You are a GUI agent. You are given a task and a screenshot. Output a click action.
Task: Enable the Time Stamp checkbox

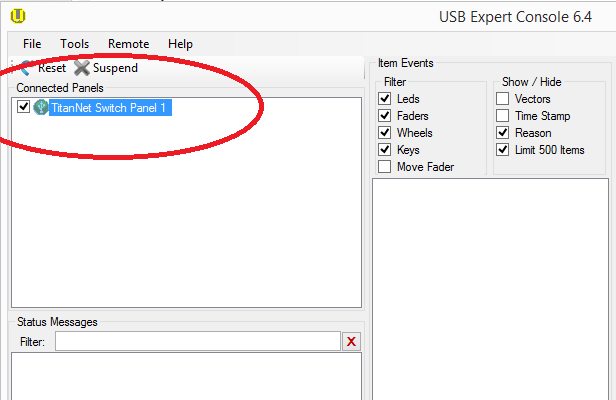click(x=502, y=116)
